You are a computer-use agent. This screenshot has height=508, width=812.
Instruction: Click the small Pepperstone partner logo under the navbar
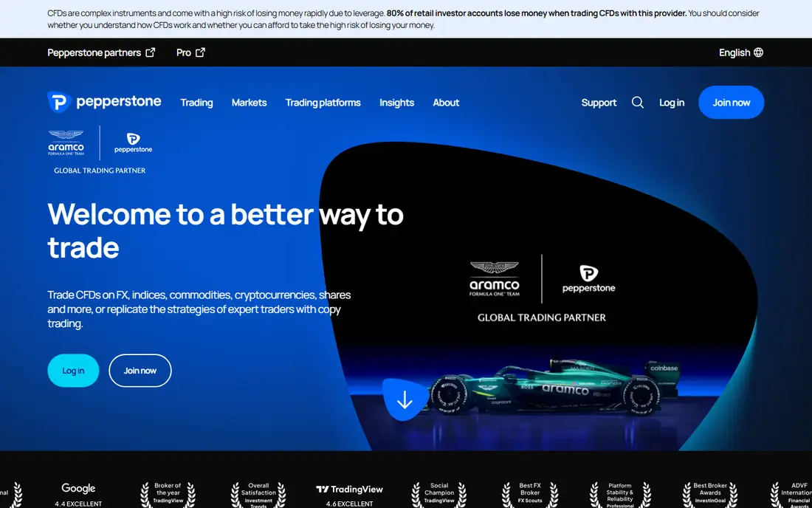133,143
